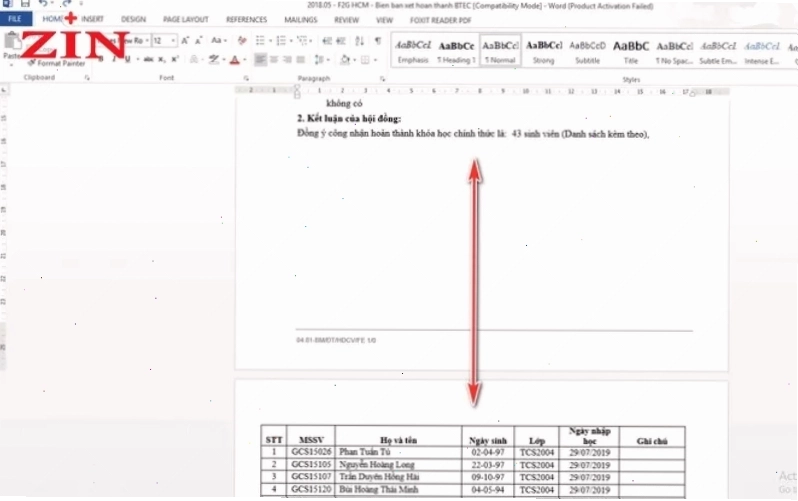Screen dimensions: 798x501
Task: Increase the paragraph indent
Action: 341,41
